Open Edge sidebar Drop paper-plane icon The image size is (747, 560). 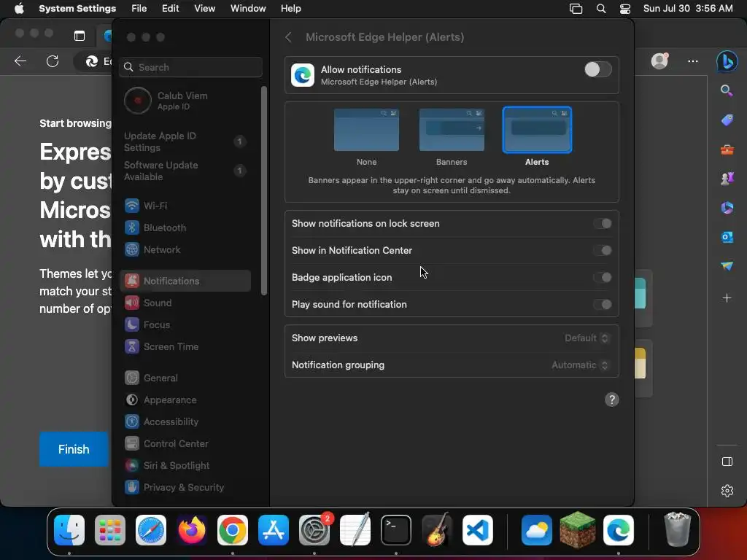(x=727, y=265)
